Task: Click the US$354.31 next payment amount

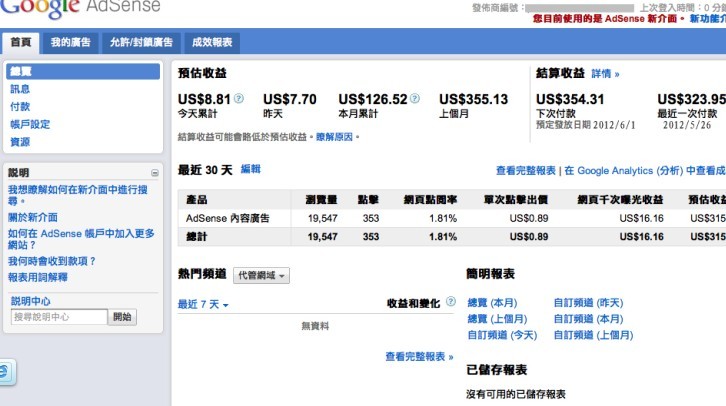Action: click(570, 99)
